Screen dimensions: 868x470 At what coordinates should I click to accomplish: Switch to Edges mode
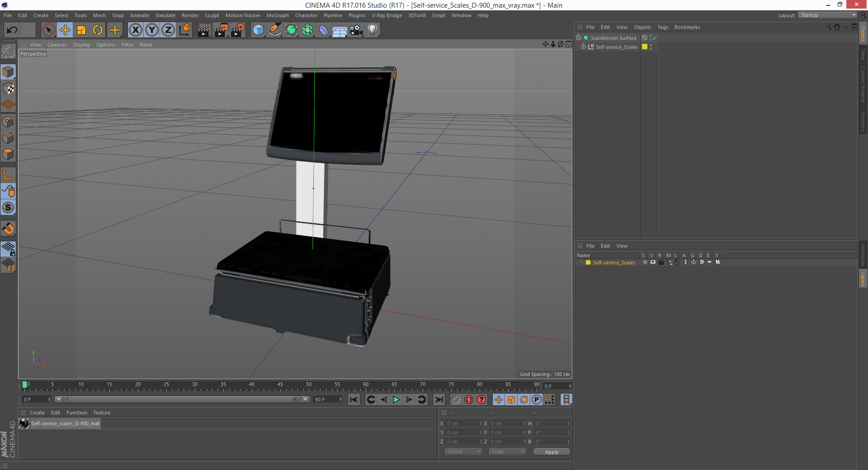[8, 138]
